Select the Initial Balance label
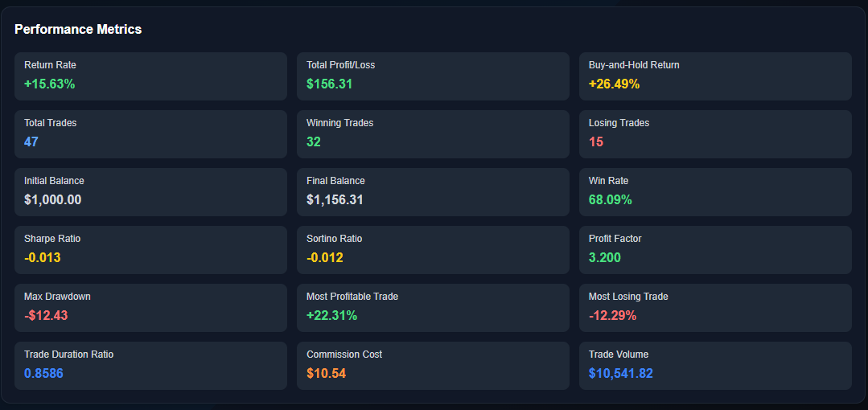This screenshot has width=868, height=410. pyautogui.click(x=54, y=180)
